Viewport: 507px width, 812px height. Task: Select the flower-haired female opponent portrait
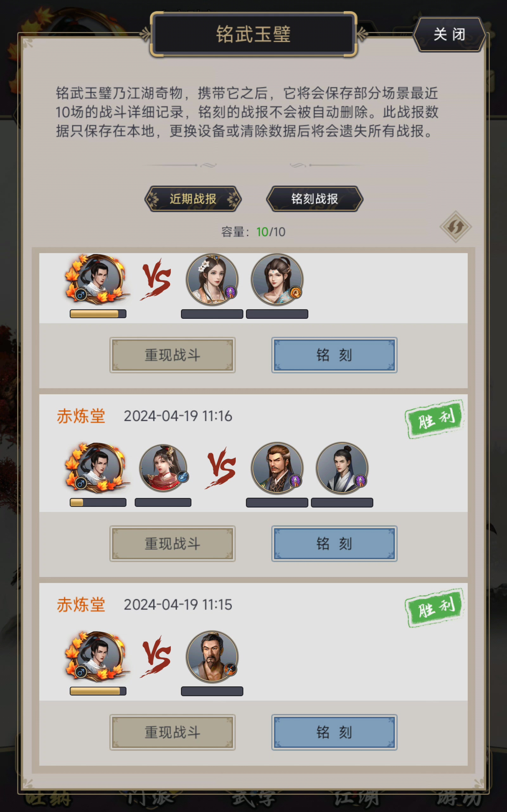coord(212,279)
